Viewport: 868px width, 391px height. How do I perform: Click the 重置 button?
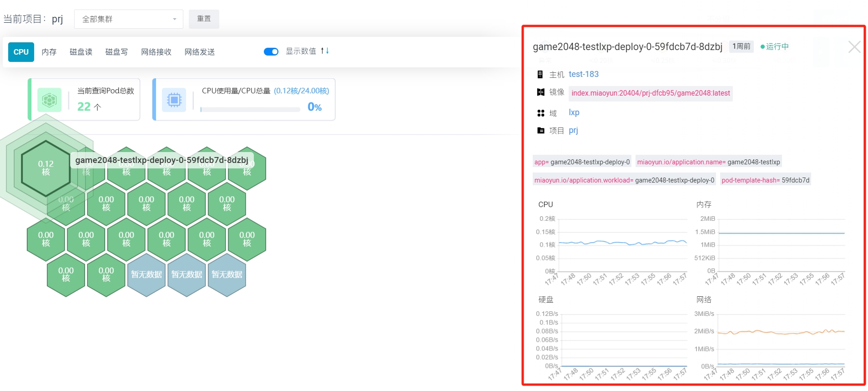[204, 19]
